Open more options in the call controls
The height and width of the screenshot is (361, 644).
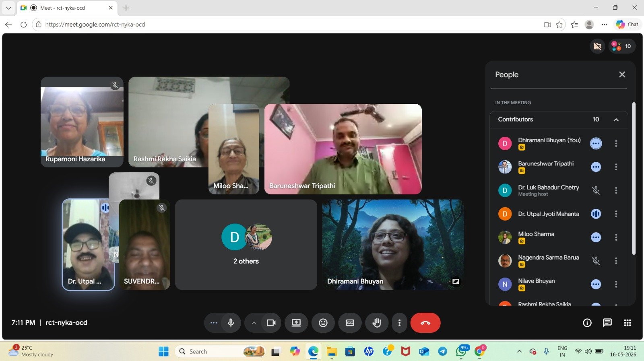pos(399,323)
